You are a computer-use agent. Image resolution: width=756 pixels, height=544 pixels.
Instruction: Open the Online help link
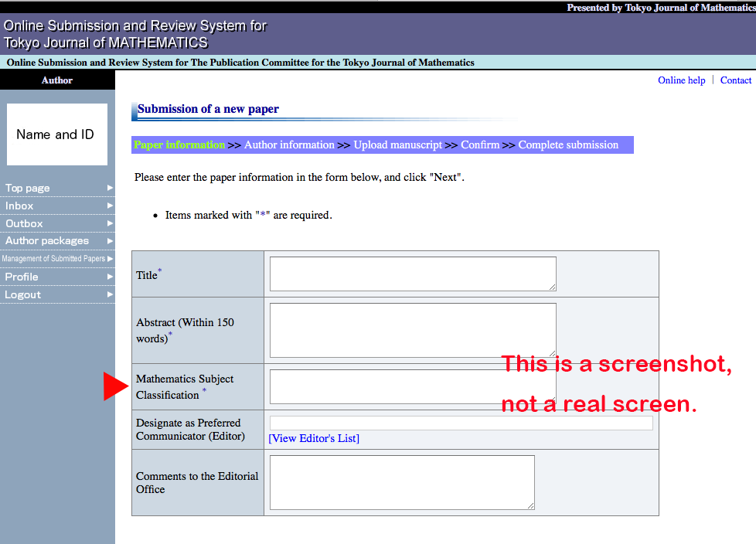click(x=681, y=80)
